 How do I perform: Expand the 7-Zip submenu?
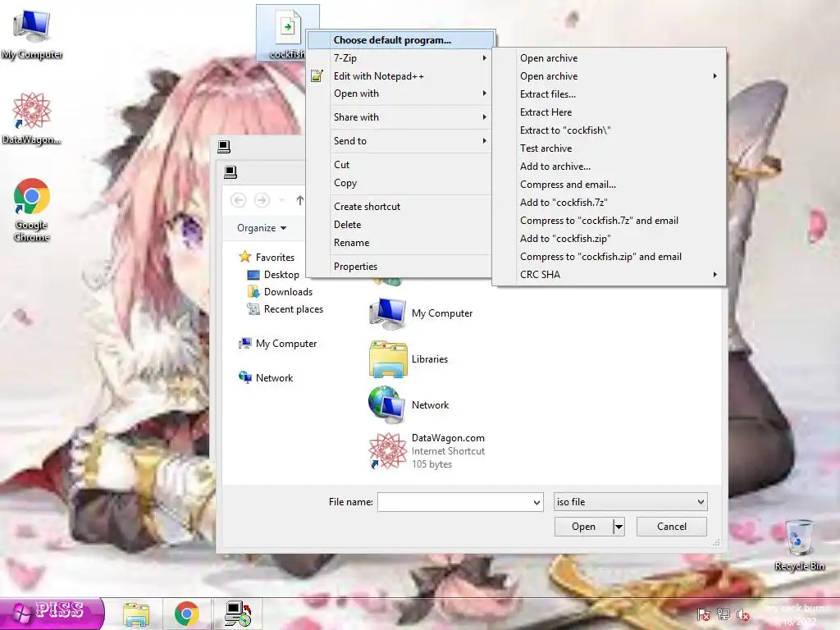400,58
